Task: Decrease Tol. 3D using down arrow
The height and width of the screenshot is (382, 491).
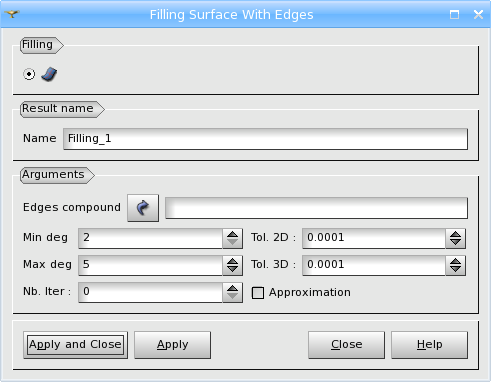Action: [455, 270]
